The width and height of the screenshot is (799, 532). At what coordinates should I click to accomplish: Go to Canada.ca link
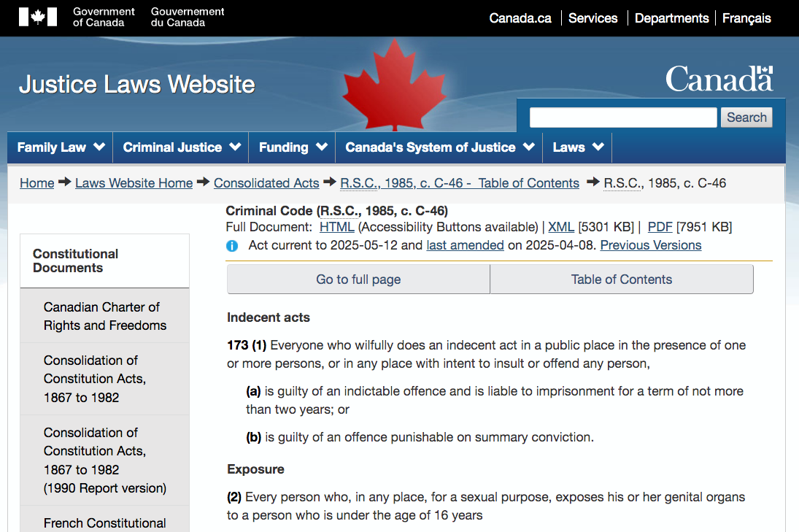point(520,18)
